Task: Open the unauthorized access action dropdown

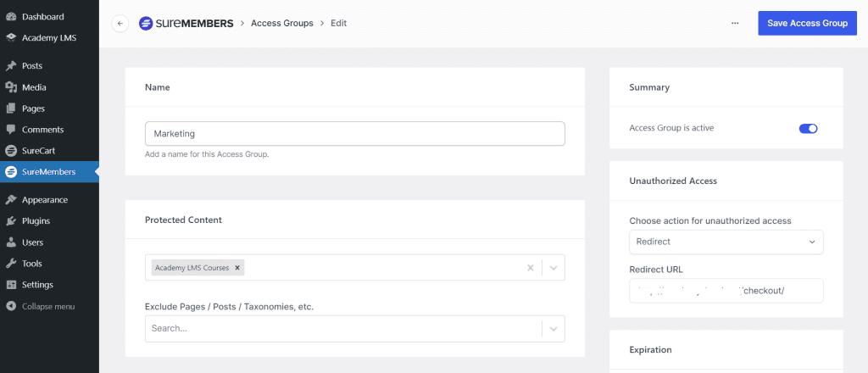Action: coord(726,242)
